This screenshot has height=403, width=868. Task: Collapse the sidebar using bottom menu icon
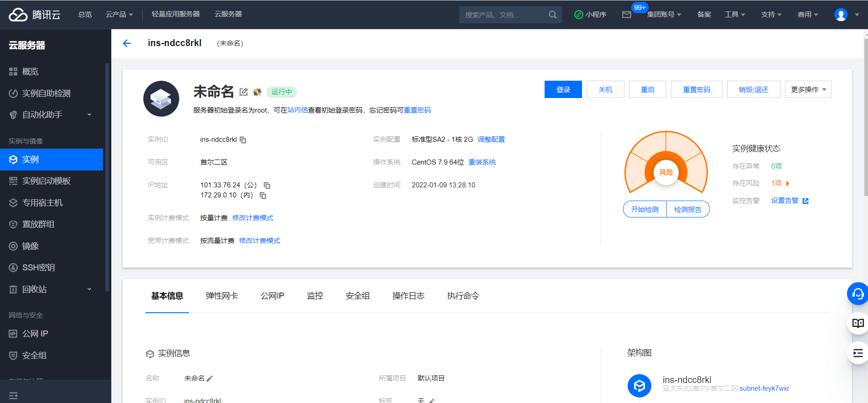tap(13, 395)
